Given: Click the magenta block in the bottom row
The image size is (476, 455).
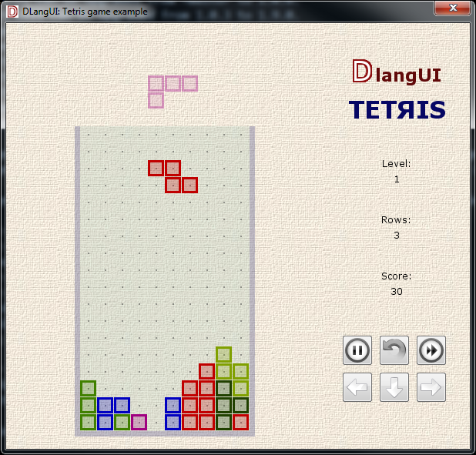Looking at the screenshot, I should click(x=139, y=422).
